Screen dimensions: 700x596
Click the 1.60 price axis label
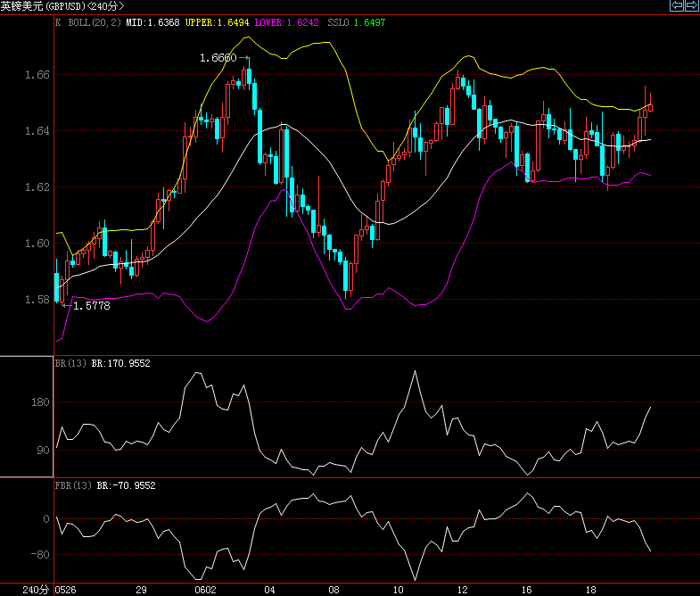pyautogui.click(x=37, y=244)
